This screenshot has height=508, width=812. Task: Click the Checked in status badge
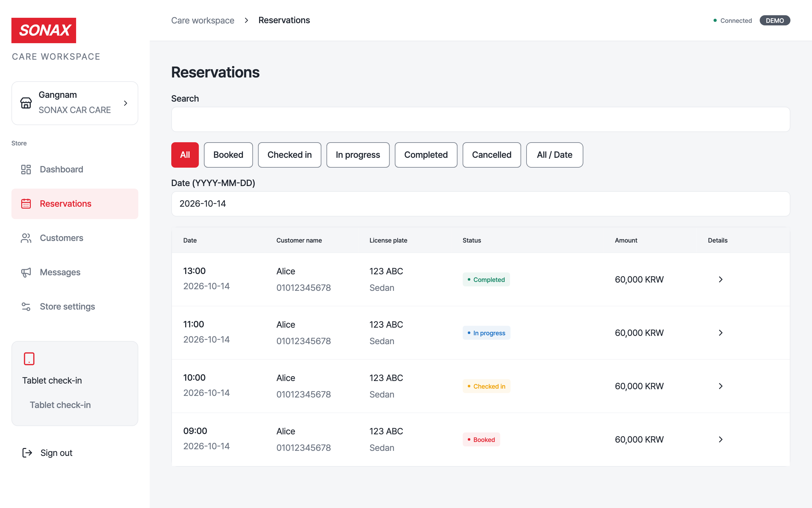point(486,386)
